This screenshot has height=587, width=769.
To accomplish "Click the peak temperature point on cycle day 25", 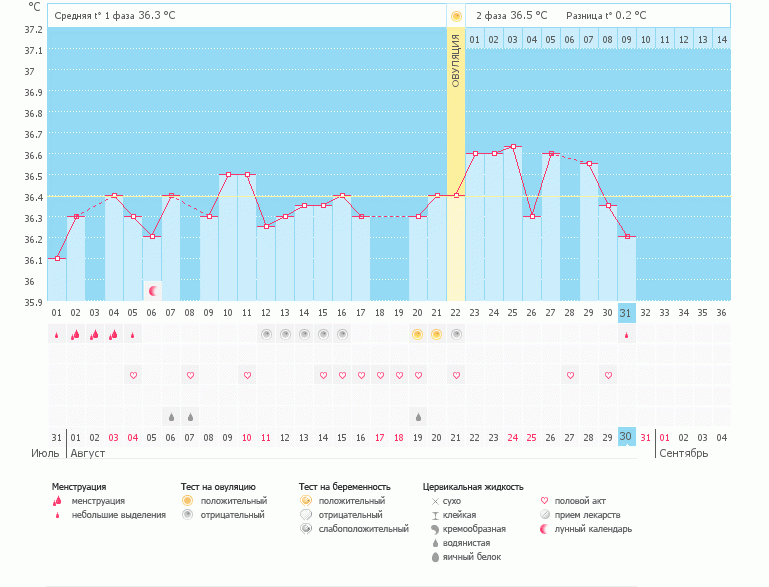I will [x=513, y=147].
